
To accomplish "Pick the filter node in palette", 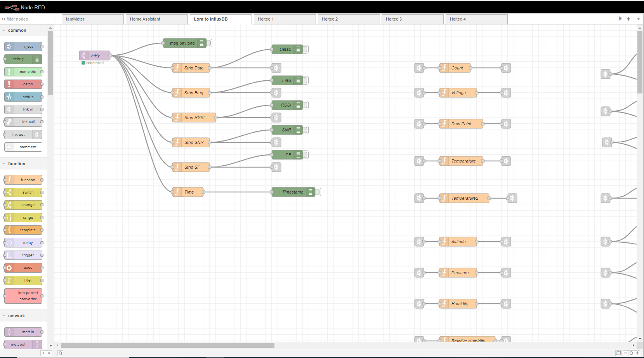I will (23, 280).
